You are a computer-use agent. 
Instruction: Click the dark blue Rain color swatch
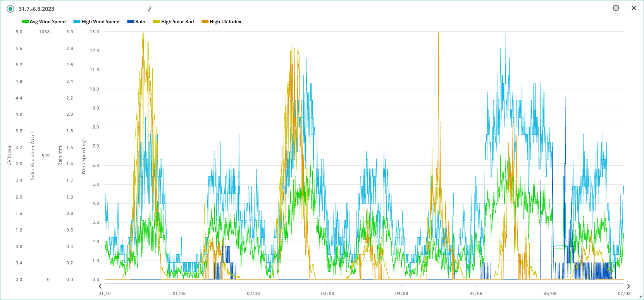coord(131,22)
